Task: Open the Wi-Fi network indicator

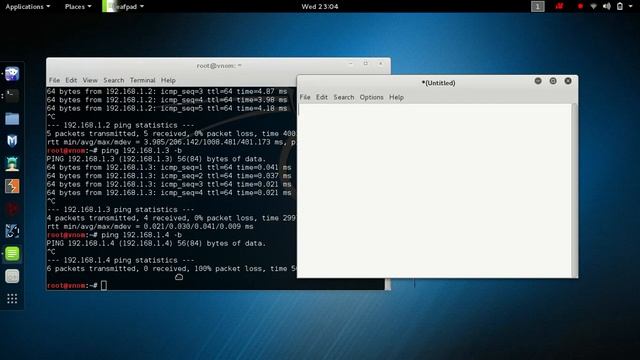Action: click(x=593, y=7)
